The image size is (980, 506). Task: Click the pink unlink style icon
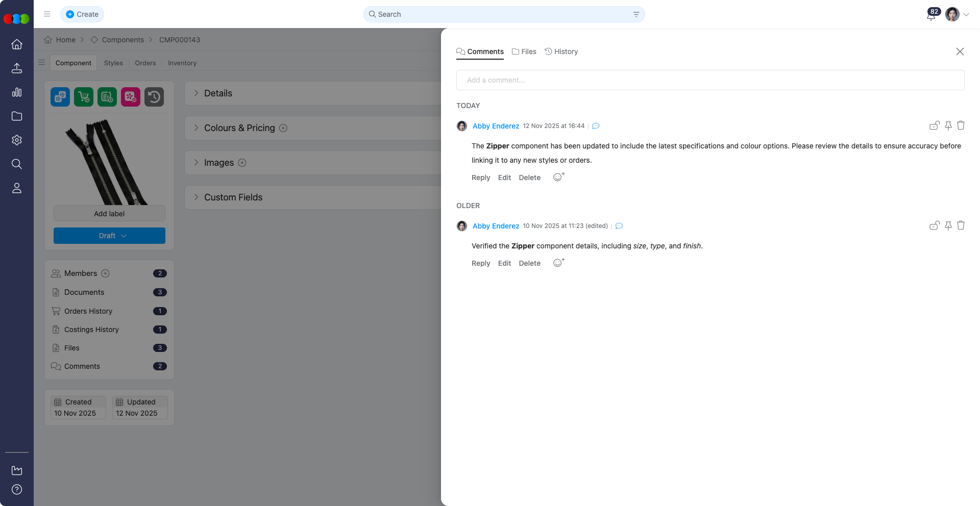131,97
